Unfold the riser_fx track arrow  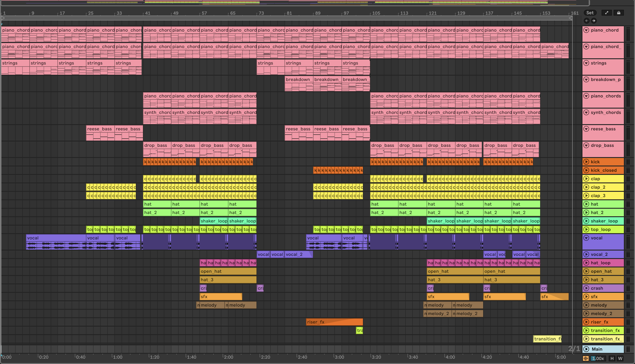point(586,322)
